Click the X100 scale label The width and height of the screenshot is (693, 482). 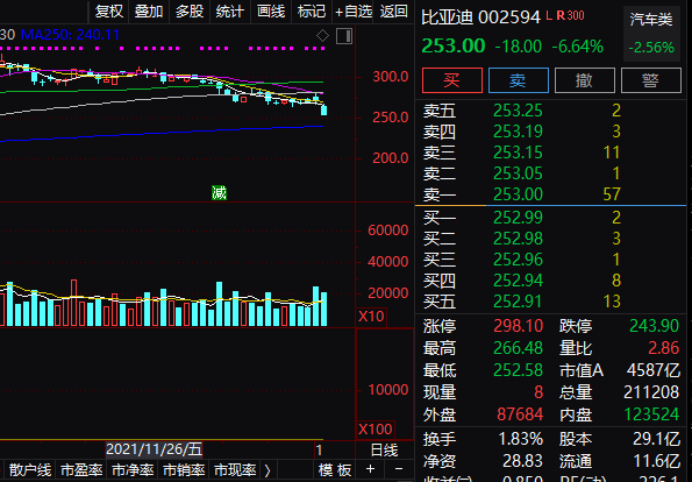(375, 429)
